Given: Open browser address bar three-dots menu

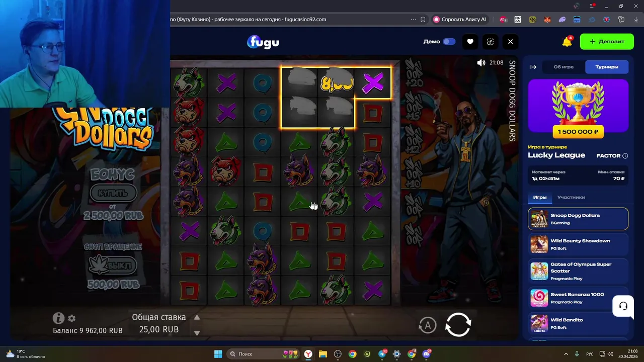Looking at the screenshot, I should pos(414,20).
